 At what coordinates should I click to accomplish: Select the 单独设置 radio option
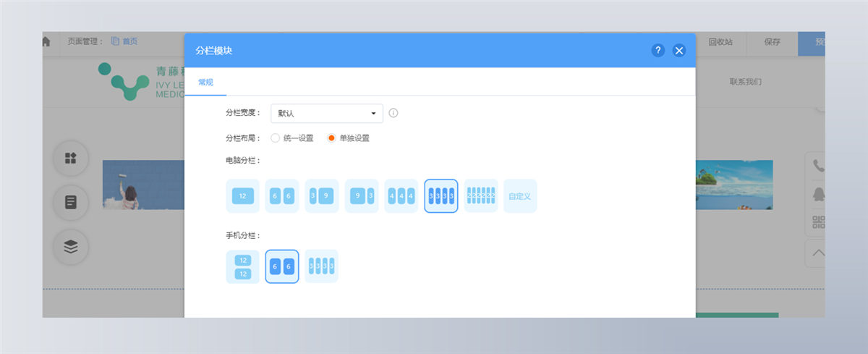coord(349,138)
